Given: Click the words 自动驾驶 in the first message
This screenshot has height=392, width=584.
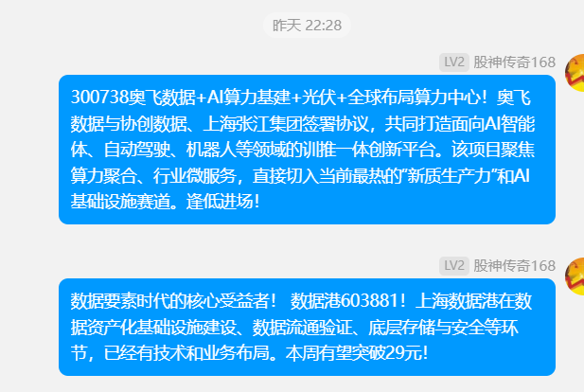Looking at the screenshot, I should coord(136,150).
